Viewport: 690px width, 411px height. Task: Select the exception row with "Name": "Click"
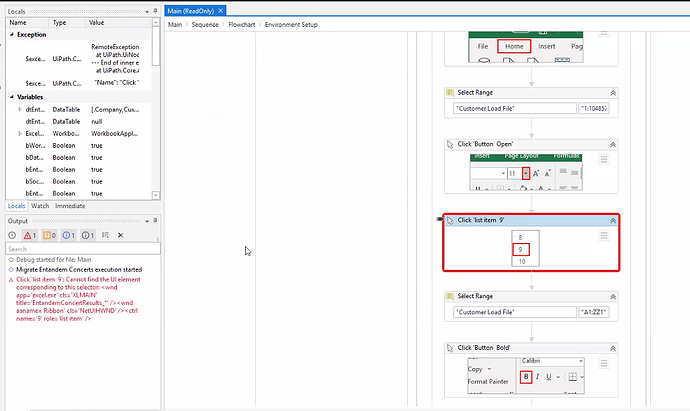coord(79,83)
